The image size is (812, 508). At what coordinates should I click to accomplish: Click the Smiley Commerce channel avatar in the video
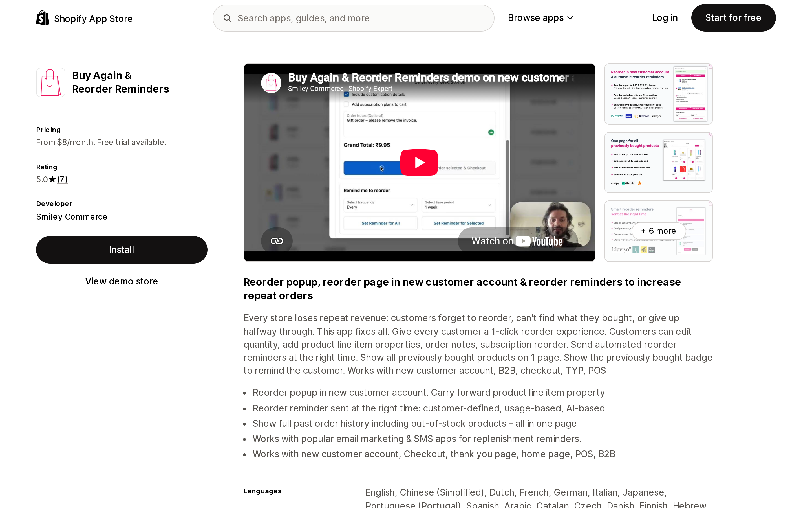coord(271,83)
